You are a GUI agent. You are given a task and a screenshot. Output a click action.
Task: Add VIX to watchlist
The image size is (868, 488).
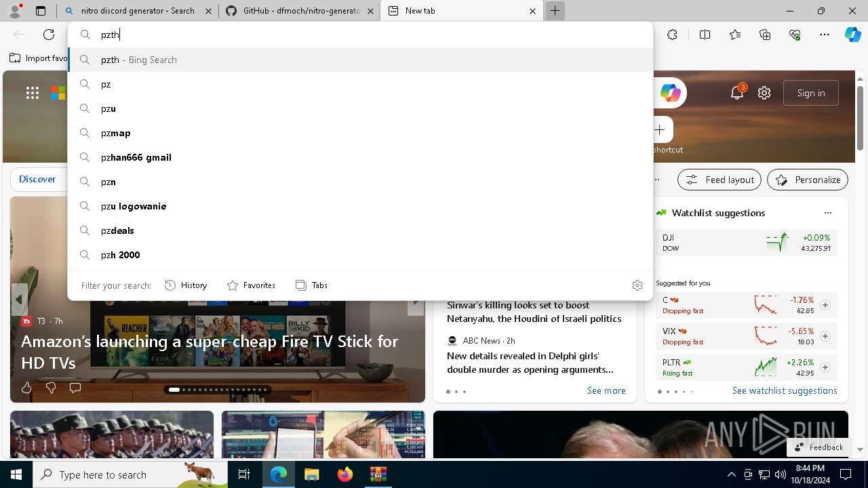pos(825,336)
